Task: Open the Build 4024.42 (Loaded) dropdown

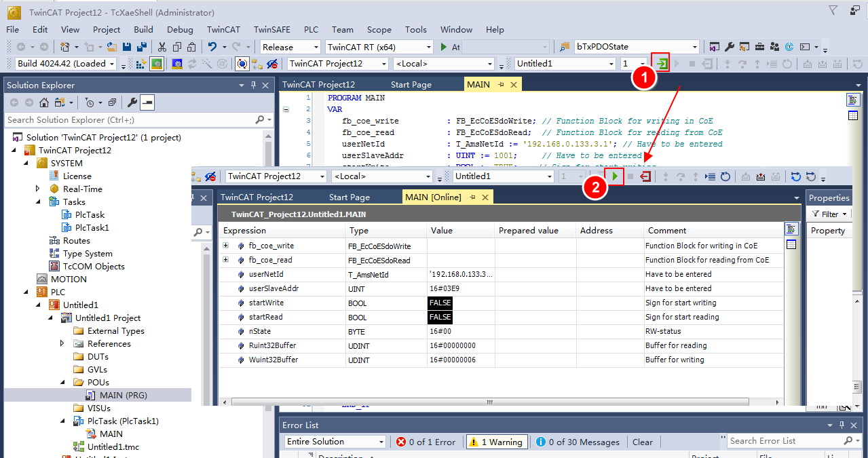Action: coord(66,64)
